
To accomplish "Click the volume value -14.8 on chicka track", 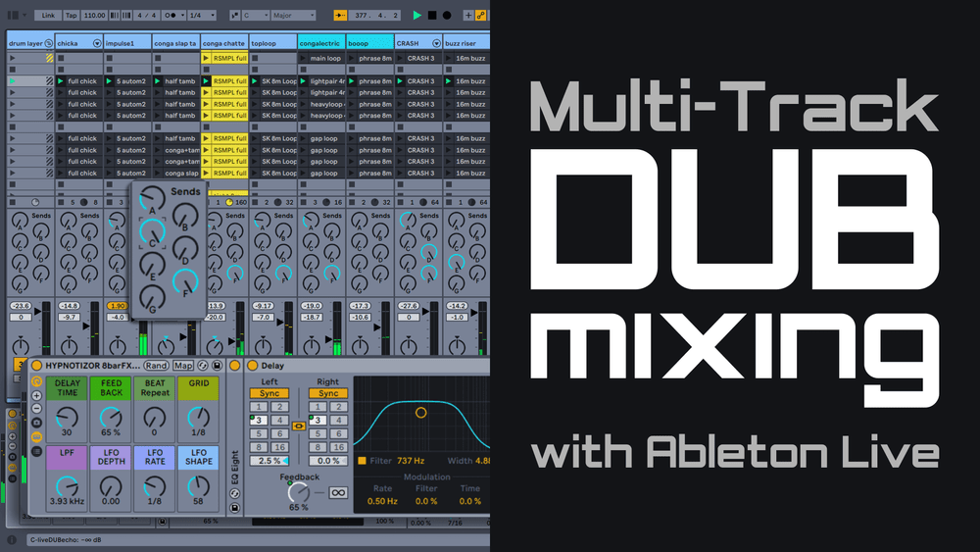I will (69, 306).
